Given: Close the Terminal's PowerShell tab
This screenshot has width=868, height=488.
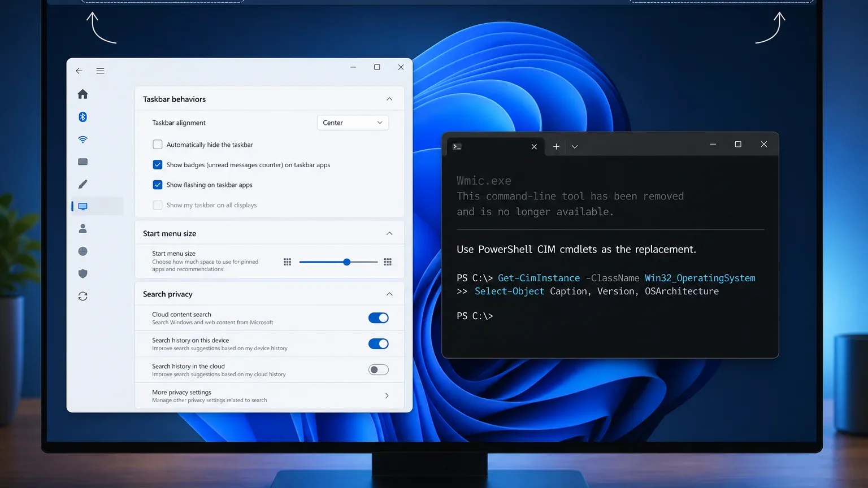Looking at the screenshot, I should [534, 147].
